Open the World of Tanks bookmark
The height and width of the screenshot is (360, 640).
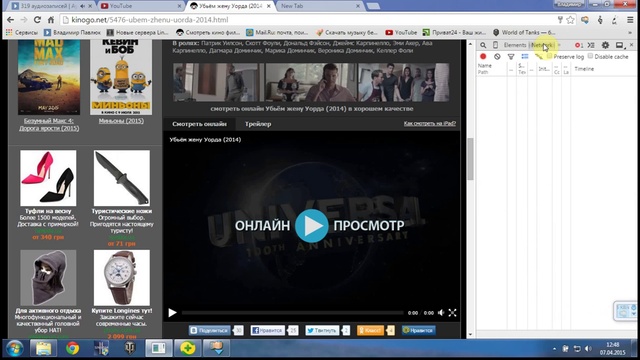coord(524,32)
